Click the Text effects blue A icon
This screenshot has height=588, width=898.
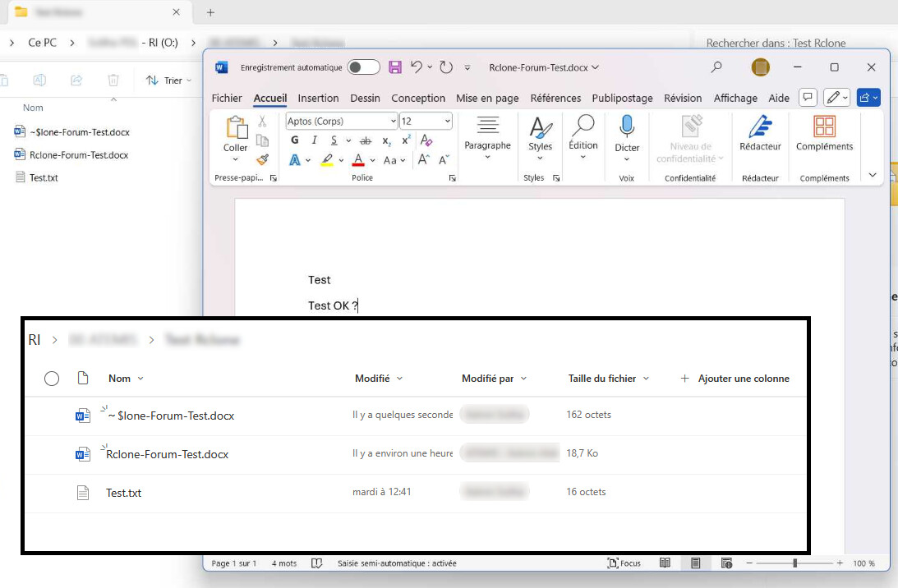(294, 160)
